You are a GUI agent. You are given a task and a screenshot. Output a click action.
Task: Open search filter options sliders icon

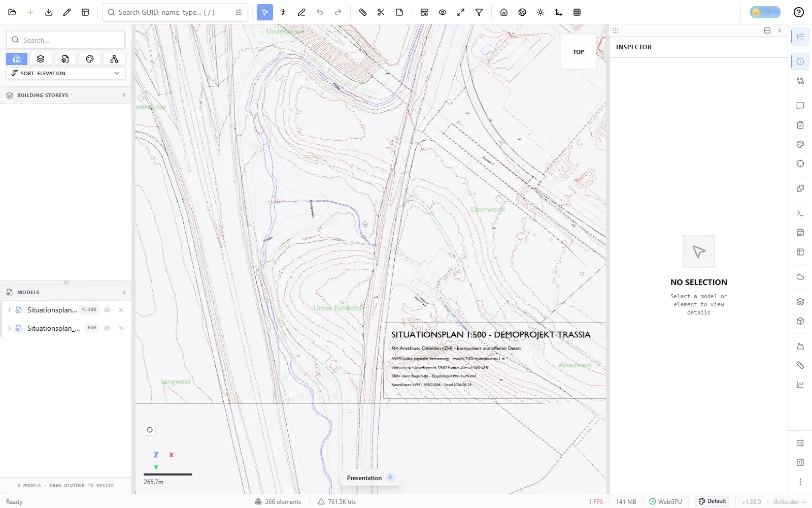click(239, 12)
